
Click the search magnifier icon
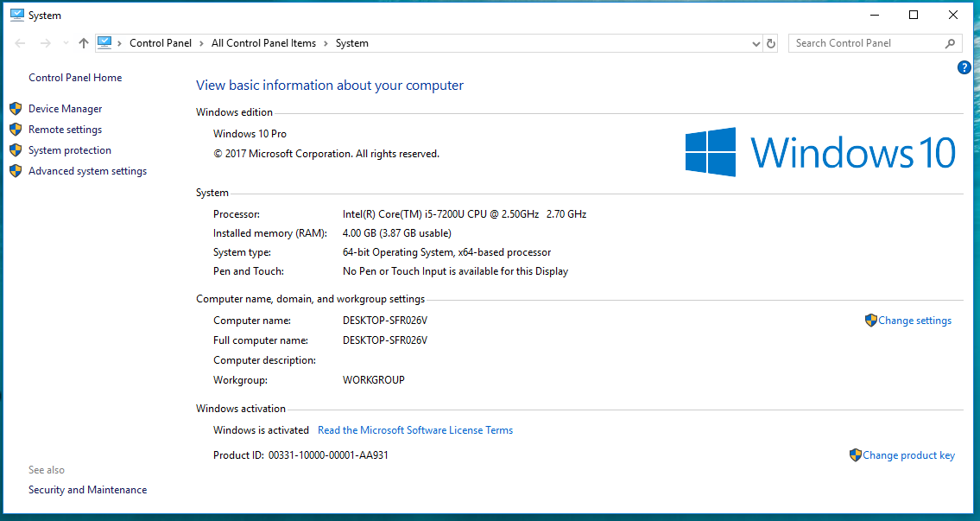(950, 43)
